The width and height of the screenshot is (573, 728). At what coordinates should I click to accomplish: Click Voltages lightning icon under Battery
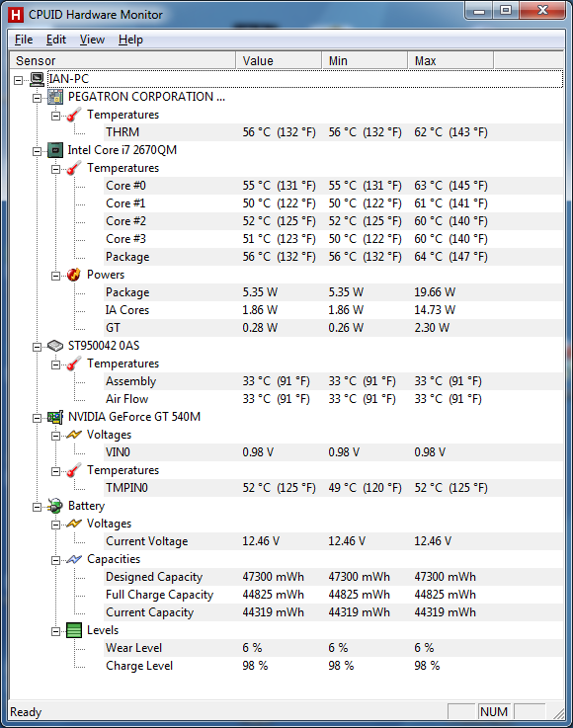(74, 524)
